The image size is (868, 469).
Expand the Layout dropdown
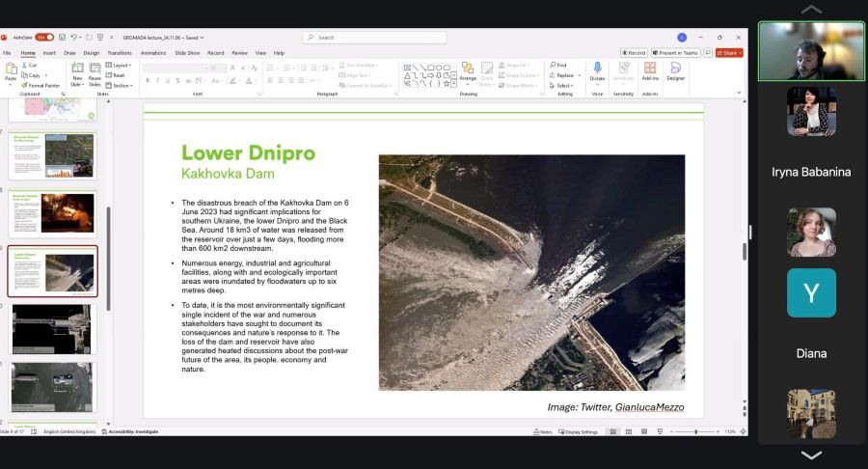tap(119, 66)
